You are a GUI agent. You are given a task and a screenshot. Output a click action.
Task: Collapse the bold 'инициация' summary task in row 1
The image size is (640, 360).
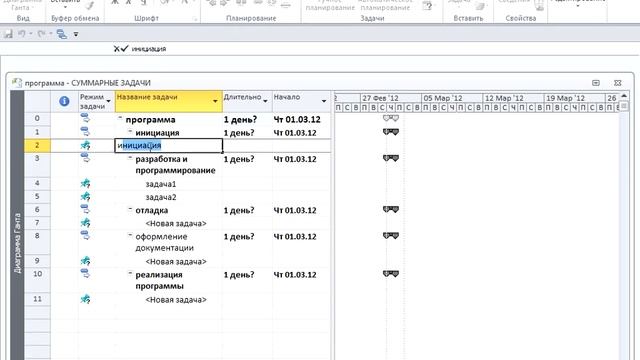coord(130,131)
